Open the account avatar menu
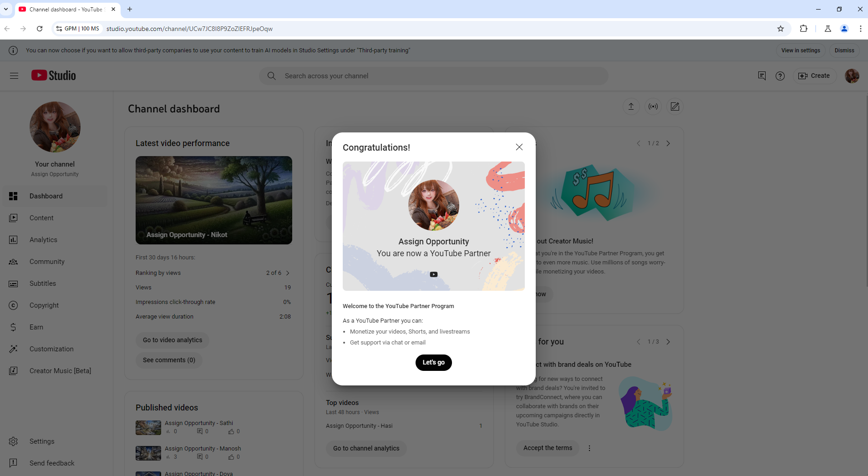This screenshot has height=476, width=868. click(x=852, y=76)
